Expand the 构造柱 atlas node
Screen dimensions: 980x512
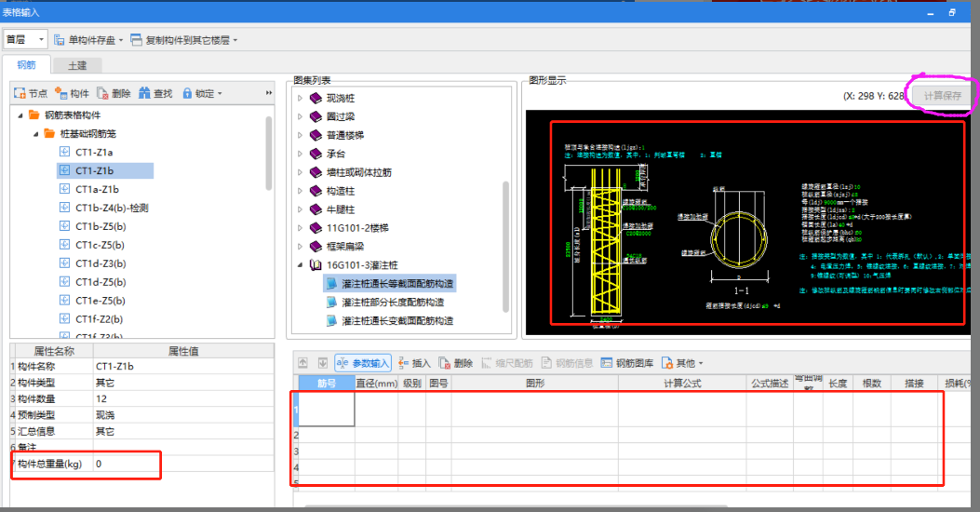click(x=300, y=191)
